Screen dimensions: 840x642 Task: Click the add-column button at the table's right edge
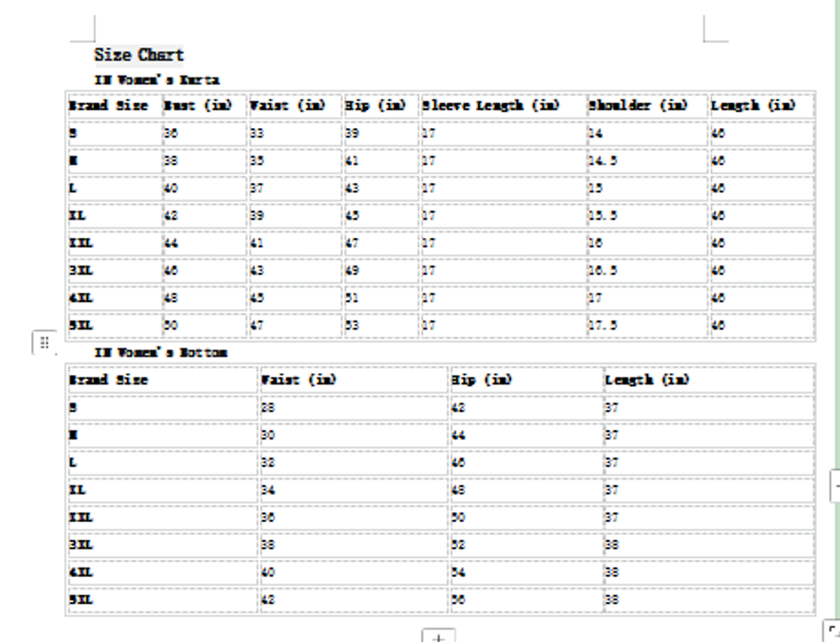coord(835,485)
